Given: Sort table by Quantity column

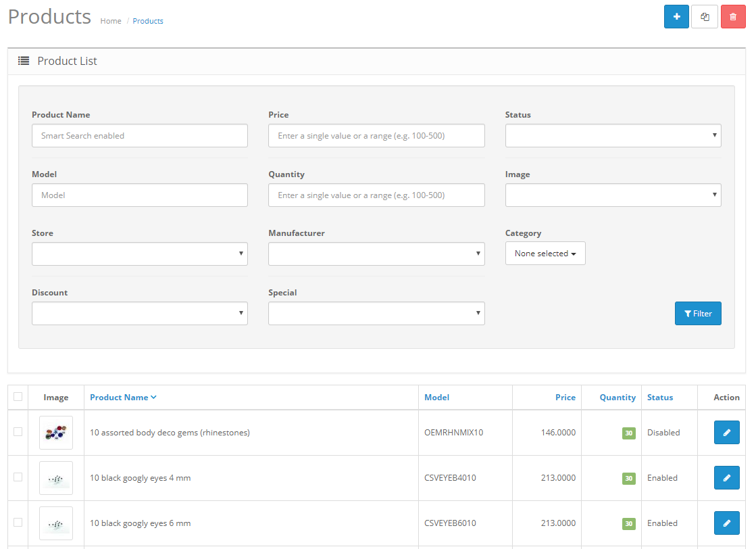Looking at the screenshot, I should pos(618,397).
